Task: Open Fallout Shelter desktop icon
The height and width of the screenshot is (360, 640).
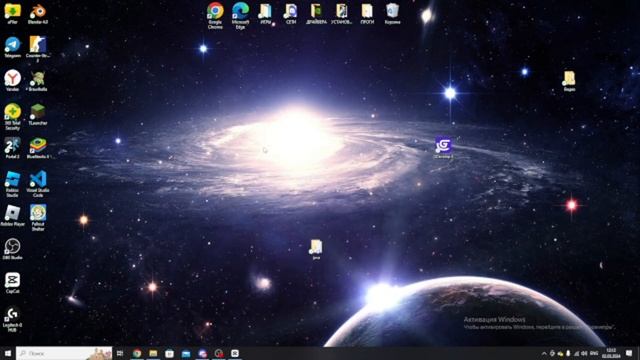Action: (x=38, y=218)
